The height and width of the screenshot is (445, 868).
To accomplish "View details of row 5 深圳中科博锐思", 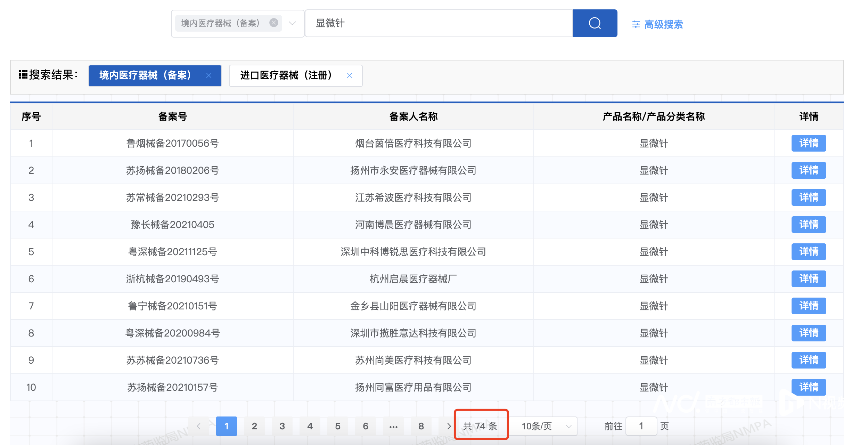I will tap(809, 252).
